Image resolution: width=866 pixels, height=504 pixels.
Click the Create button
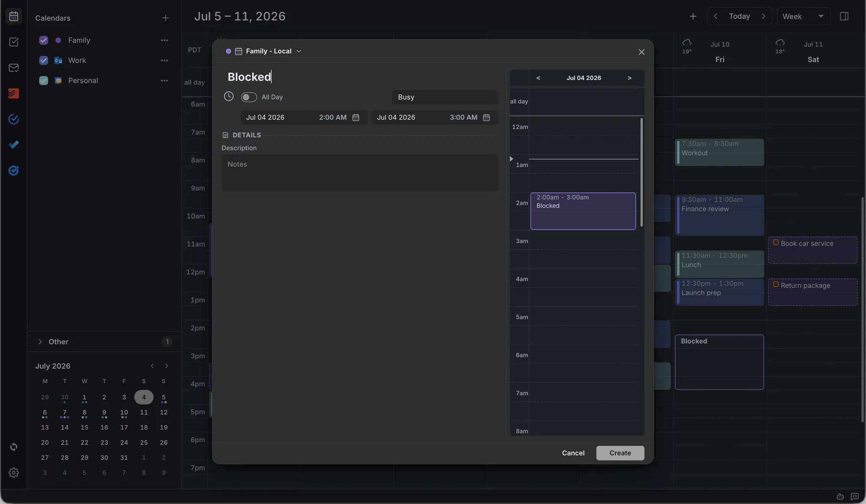click(620, 453)
